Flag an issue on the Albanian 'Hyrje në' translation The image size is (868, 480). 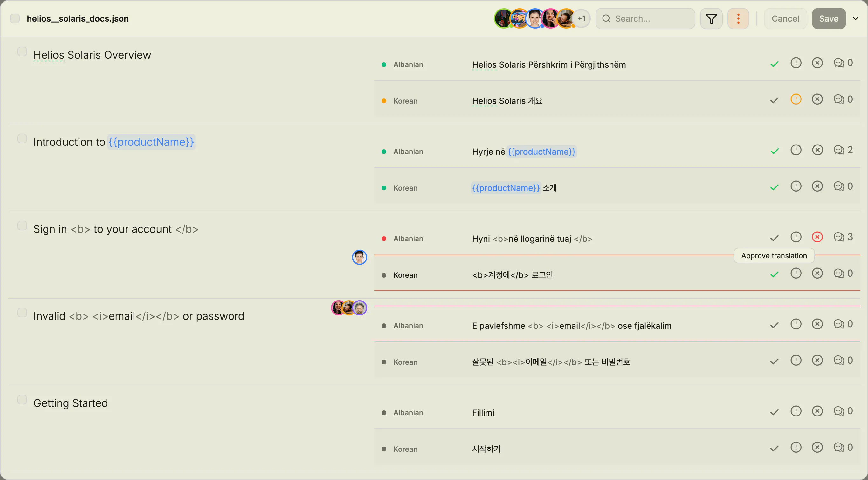pos(796,150)
